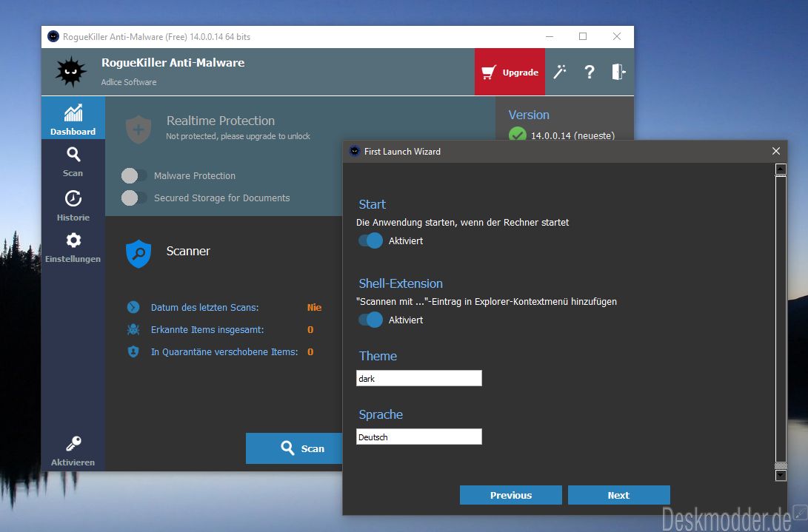Screen dimensions: 808x532
Task: Open the Historie sidebar tab
Action: point(73,205)
